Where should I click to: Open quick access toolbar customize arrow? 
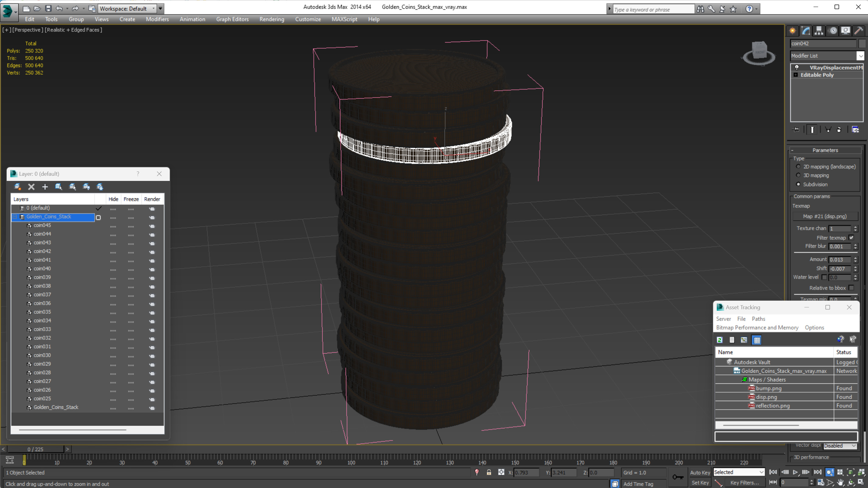click(x=160, y=9)
